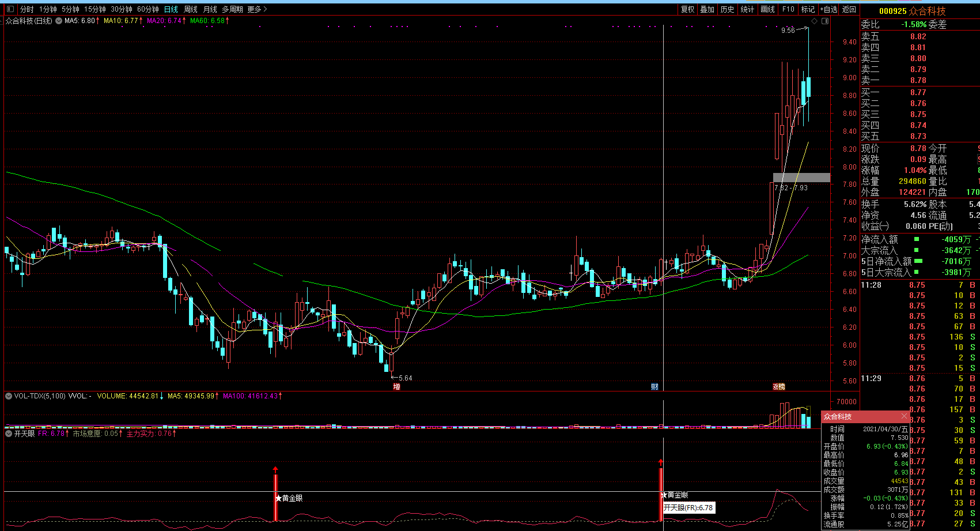Click 大宗流入 value -3642万
Image resolution: width=980 pixels, height=531 pixels.
coord(956,250)
